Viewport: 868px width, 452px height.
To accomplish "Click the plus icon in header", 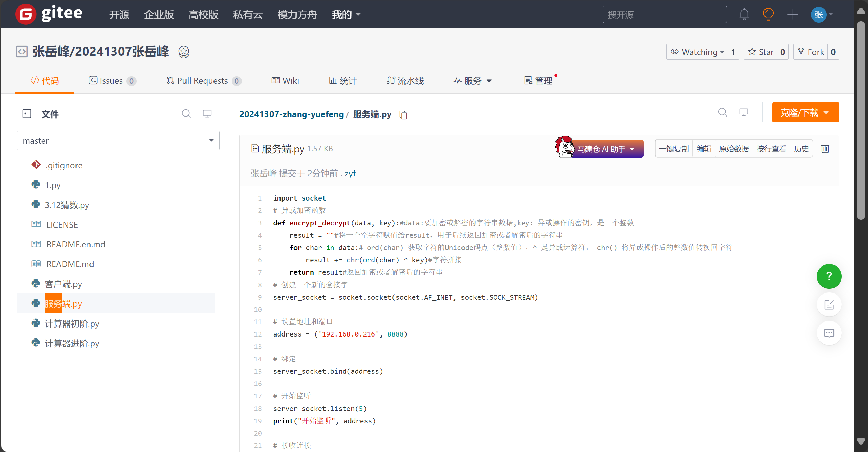I will (792, 14).
